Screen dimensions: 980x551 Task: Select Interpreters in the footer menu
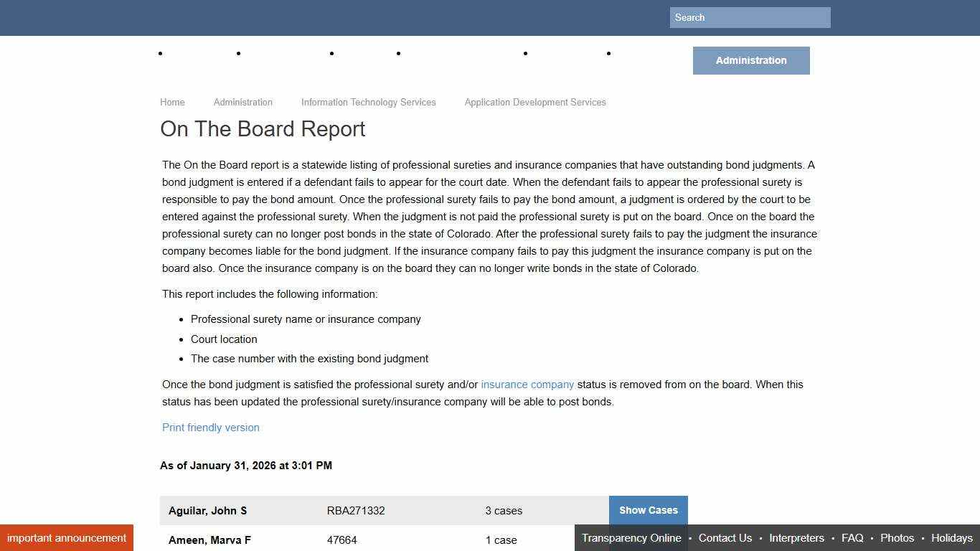tap(796, 537)
